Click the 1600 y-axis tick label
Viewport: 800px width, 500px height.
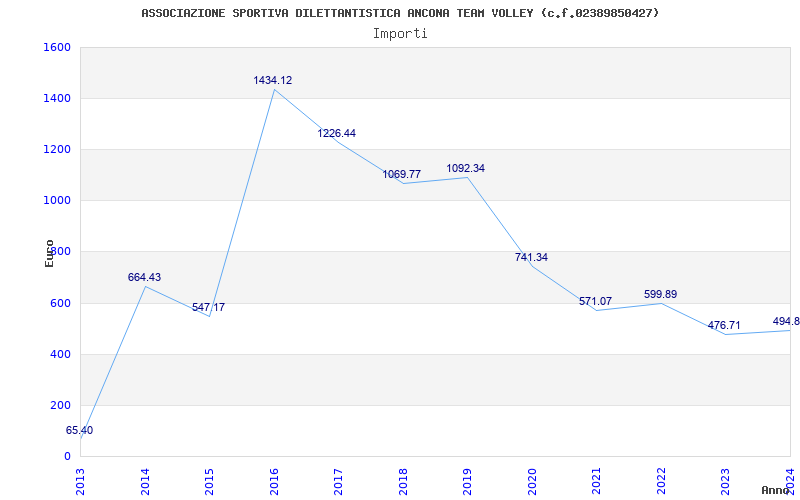(57, 47)
